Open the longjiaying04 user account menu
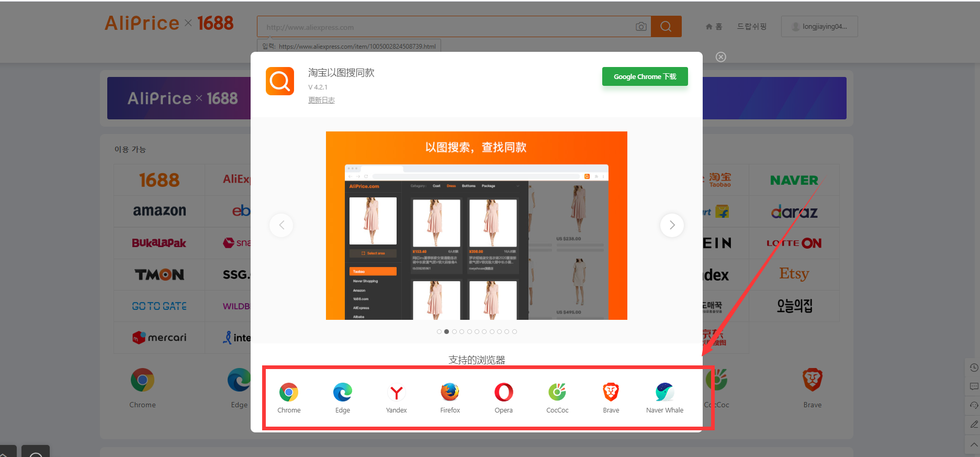 (x=819, y=26)
